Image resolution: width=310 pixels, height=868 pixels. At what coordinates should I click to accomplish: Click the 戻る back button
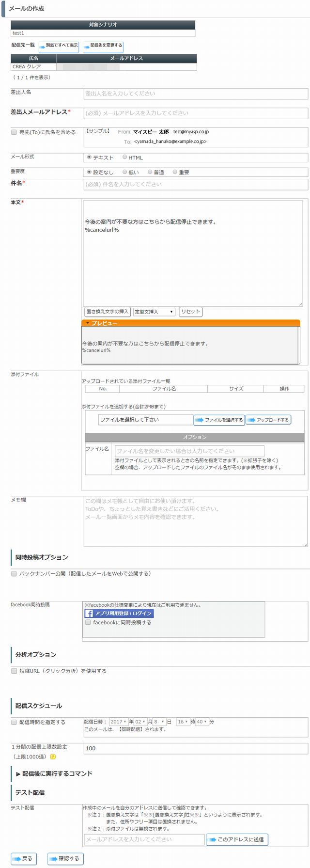pyautogui.click(x=23, y=858)
